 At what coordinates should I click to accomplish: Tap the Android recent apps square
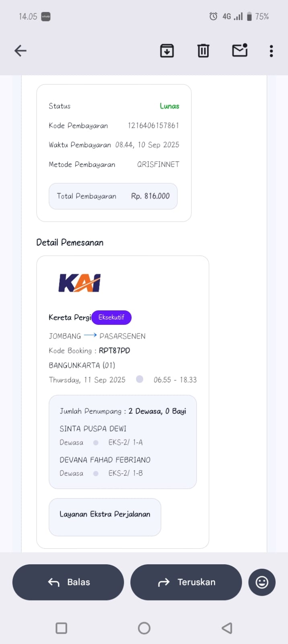[x=62, y=628]
